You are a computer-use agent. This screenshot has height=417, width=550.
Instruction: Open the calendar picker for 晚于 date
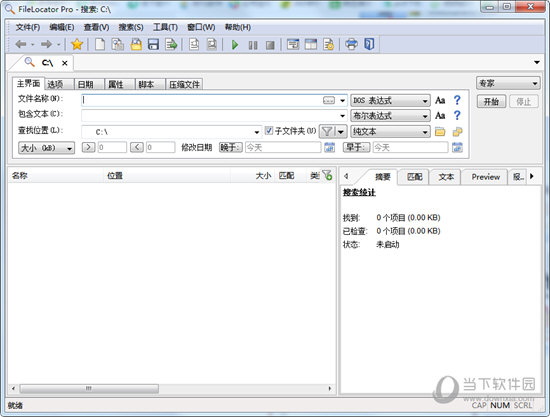click(x=329, y=147)
